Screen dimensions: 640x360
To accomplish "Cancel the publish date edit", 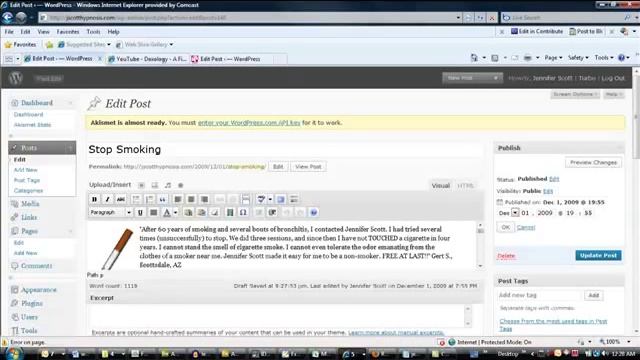I will (526, 227).
